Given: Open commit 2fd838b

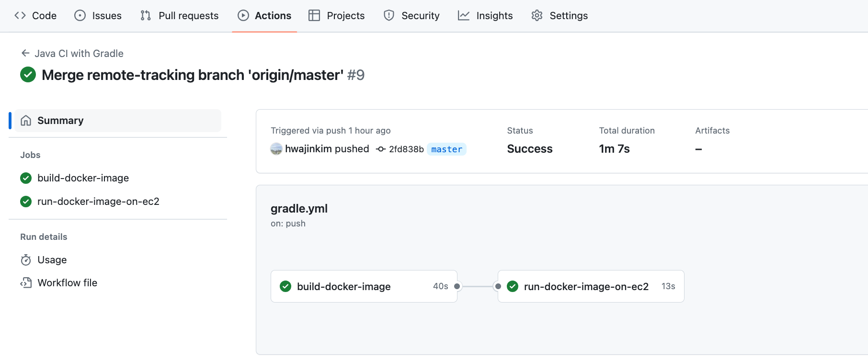Looking at the screenshot, I should pos(406,149).
